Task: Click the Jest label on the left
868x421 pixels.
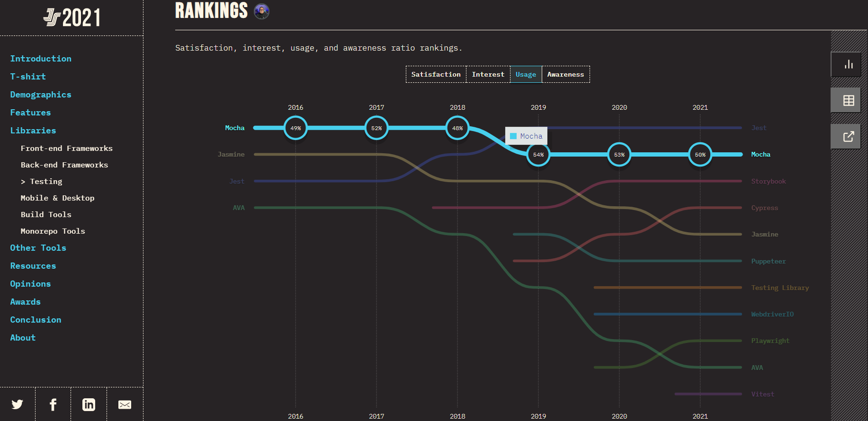Action: 237,181
